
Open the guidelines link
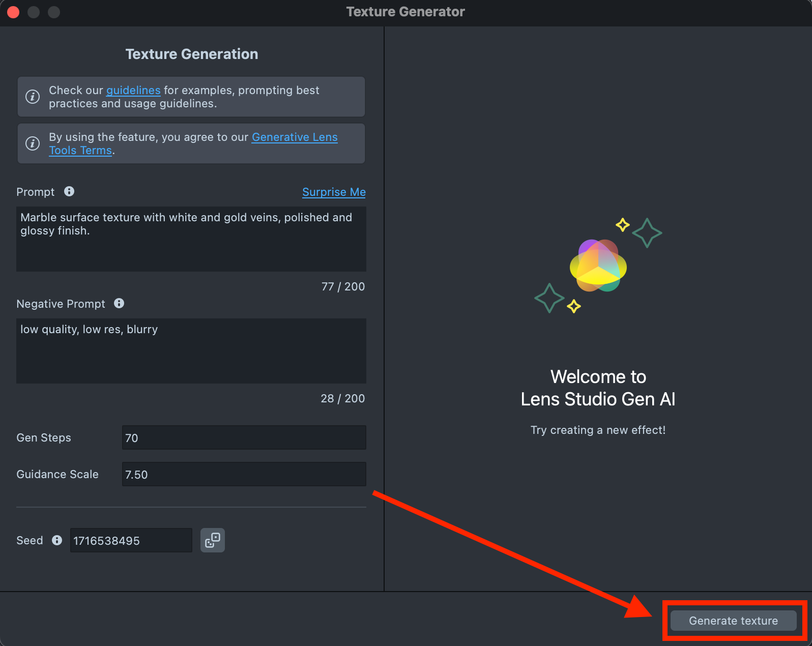133,90
